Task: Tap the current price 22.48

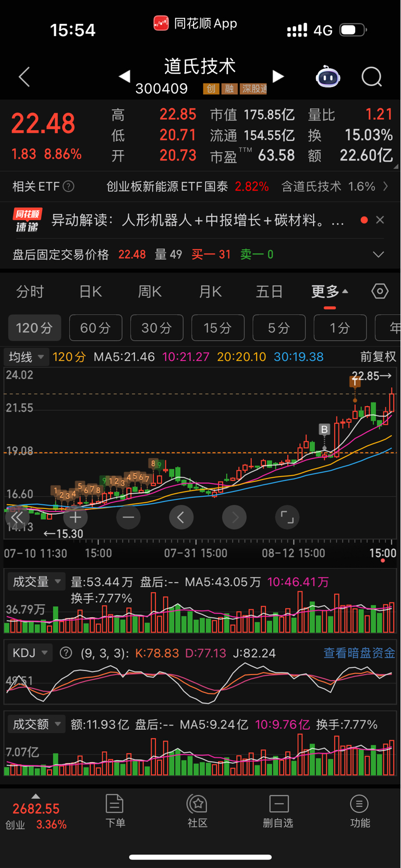Action: tap(43, 124)
